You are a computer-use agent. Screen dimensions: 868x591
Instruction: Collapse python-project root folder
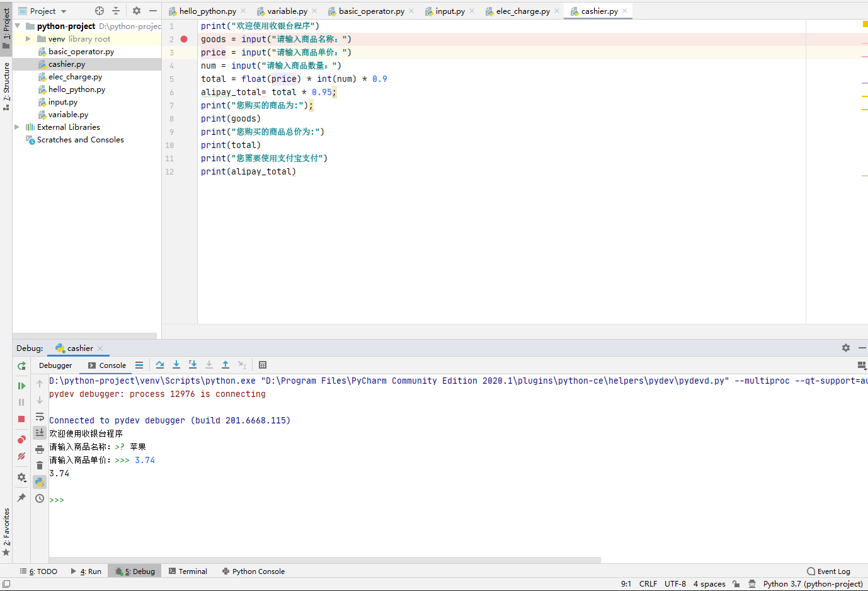18,26
